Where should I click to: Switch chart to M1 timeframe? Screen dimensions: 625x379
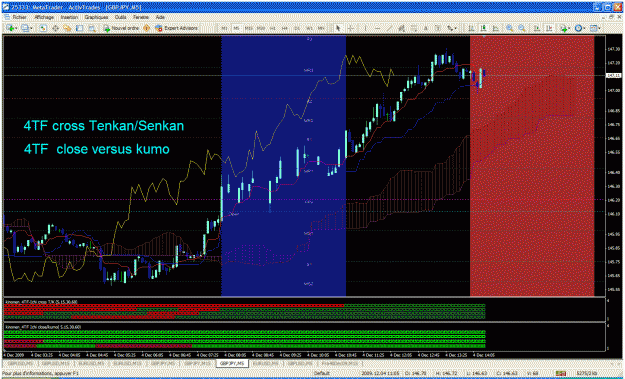tap(224, 28)
